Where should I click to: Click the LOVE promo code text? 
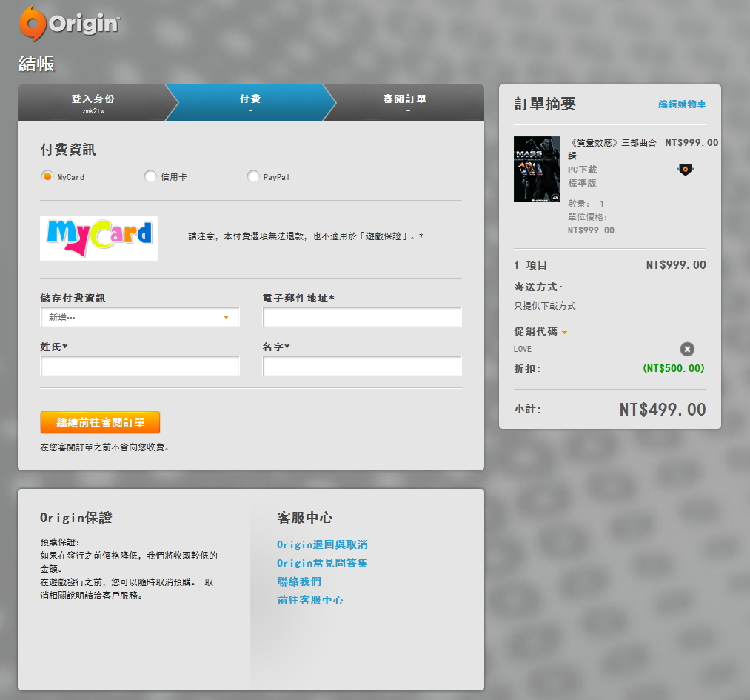pyautogui.click(x=522, y=350)
